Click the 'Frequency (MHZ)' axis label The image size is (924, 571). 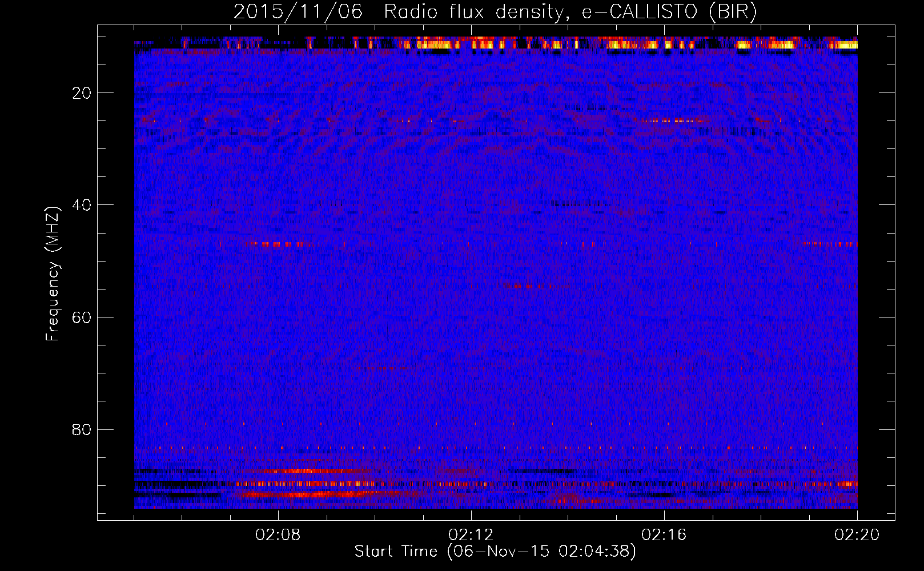[x=53, y=274]
